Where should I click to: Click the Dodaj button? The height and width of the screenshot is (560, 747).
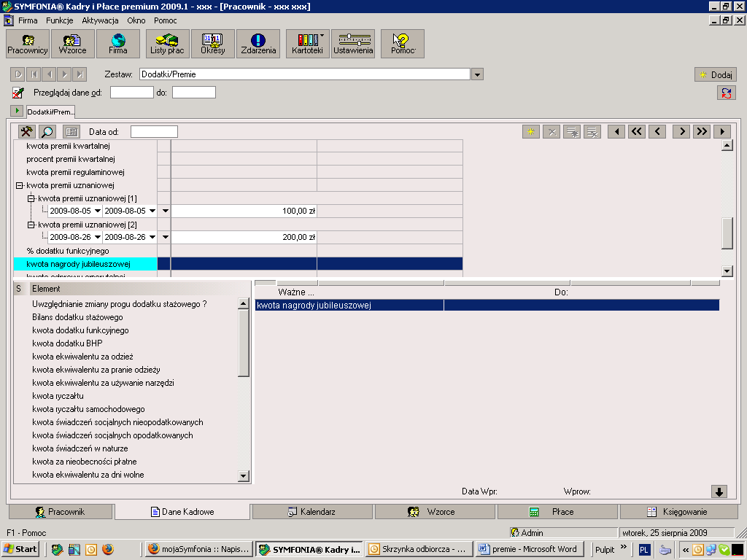click(x=716, y=75)
